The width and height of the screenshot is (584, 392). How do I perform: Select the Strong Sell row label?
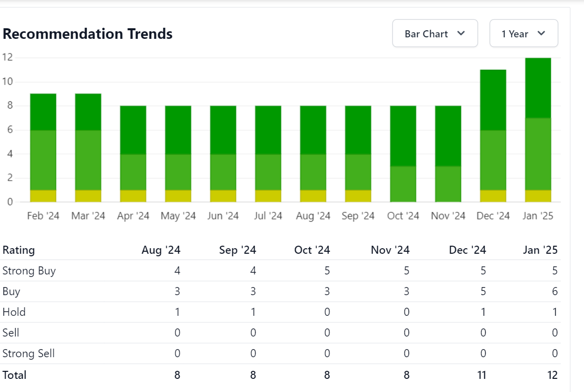click(29, 354)
